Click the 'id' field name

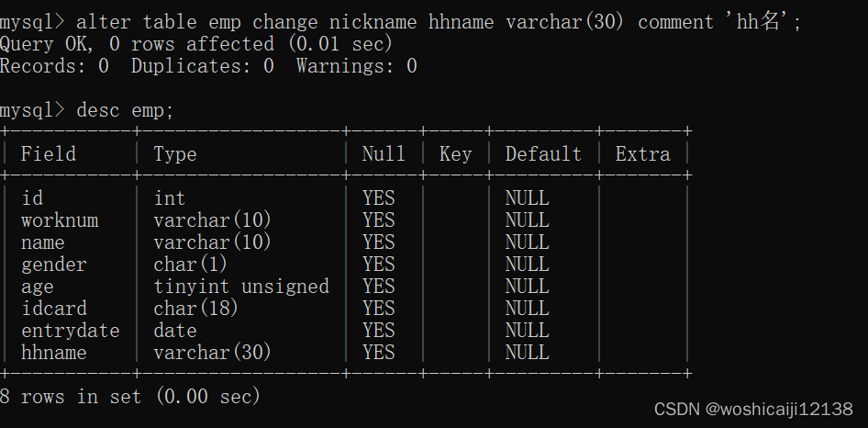[32, 198]
